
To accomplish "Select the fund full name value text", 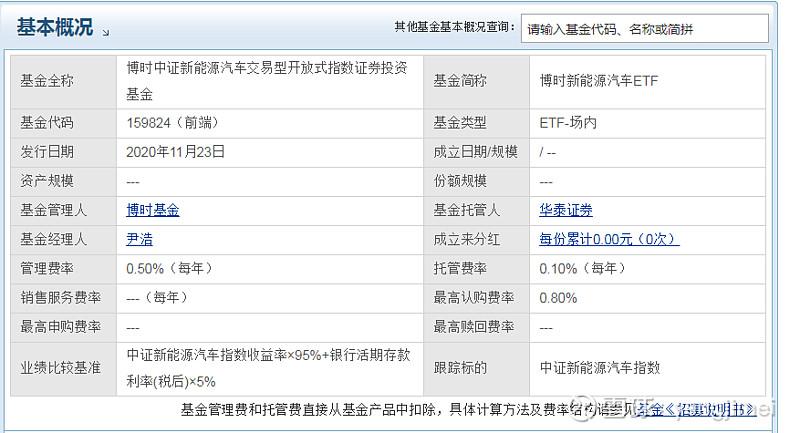I will point(267,81).
